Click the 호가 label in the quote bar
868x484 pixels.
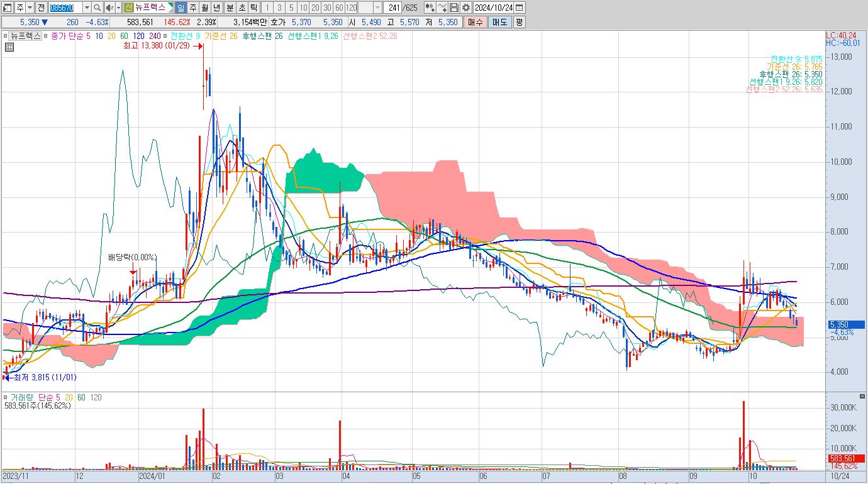pos(278,22)
